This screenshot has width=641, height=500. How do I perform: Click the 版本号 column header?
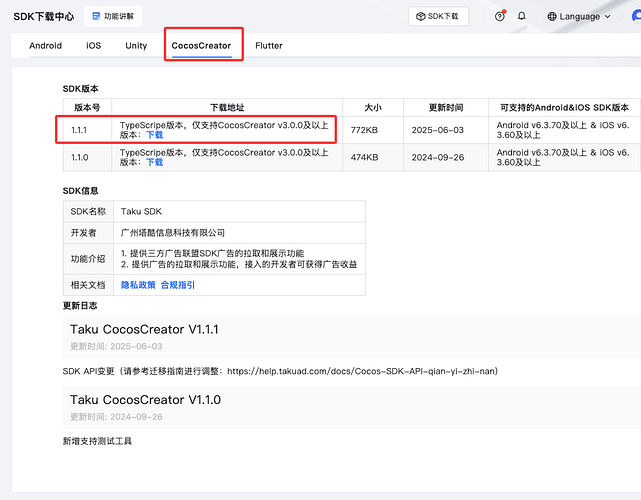(x=87, y=108)
